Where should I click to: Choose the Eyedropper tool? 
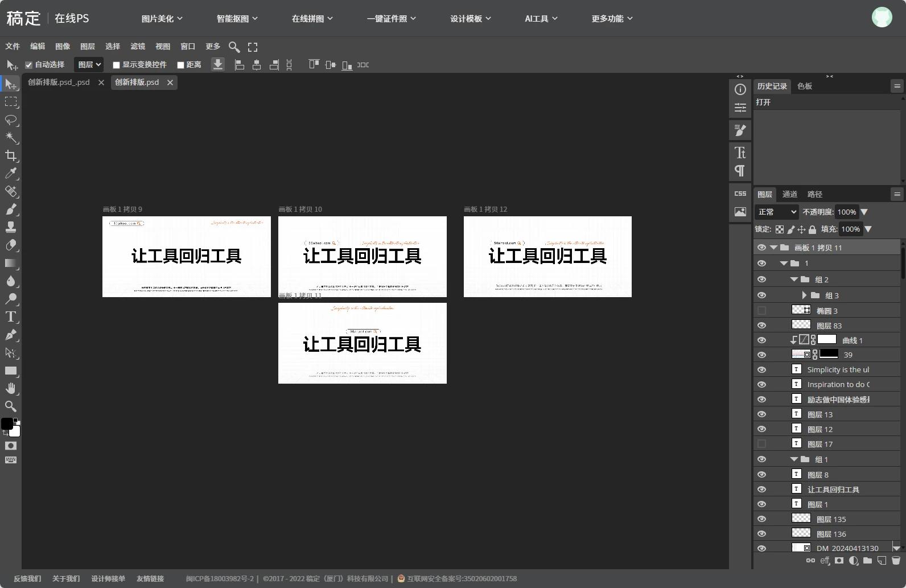pos(11,174)
